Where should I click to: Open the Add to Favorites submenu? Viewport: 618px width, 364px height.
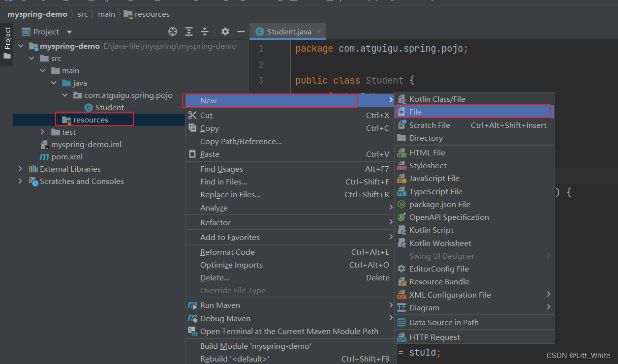[290, 237]
